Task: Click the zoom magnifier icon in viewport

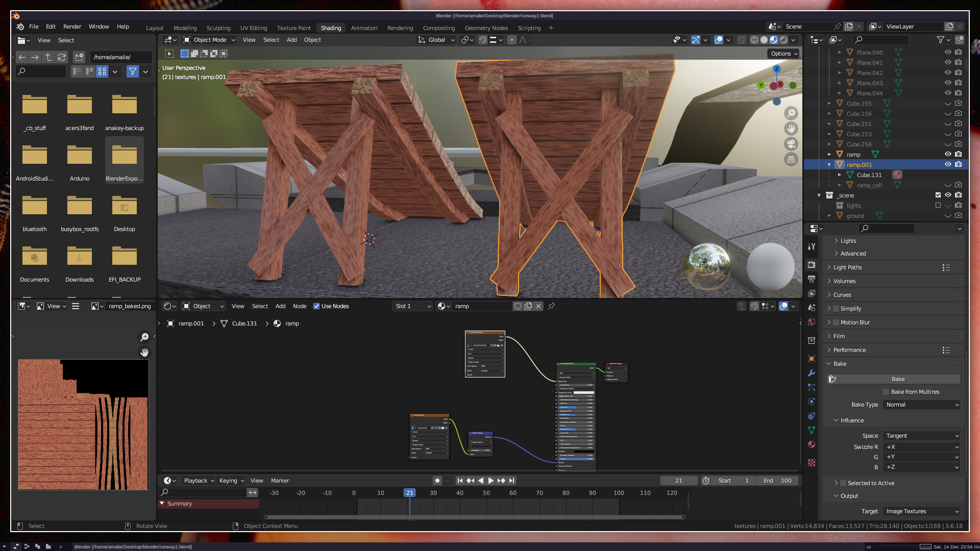Action: click(791, 113)
